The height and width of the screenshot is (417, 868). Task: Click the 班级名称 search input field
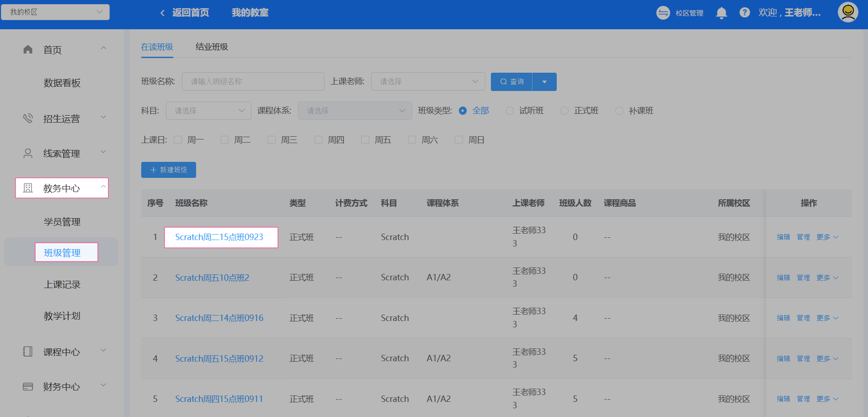point(253,81)
